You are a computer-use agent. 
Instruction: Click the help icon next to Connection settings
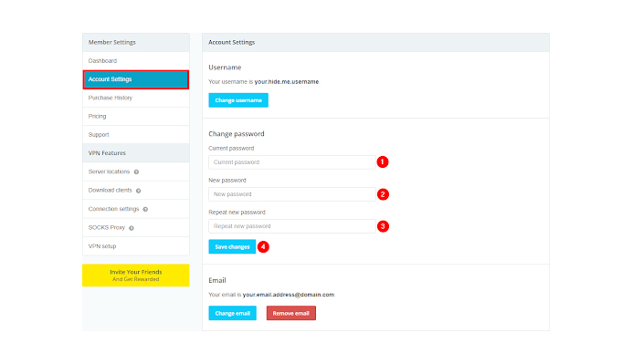click(145, 210)
